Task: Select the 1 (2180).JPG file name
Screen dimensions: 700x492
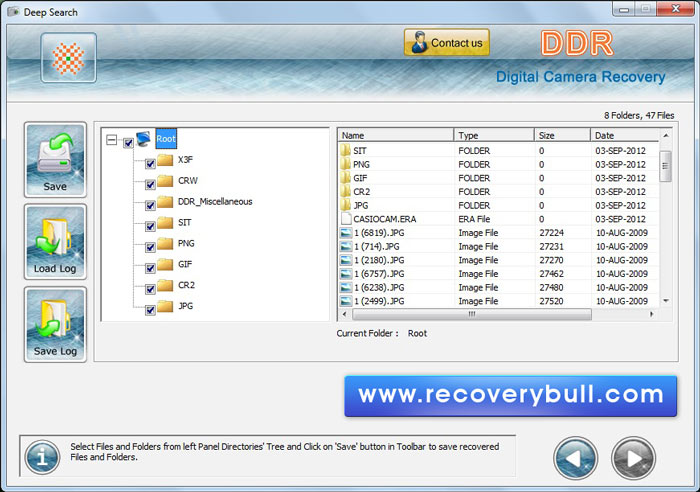Action: pyautogui.click(x=379, y=260)
